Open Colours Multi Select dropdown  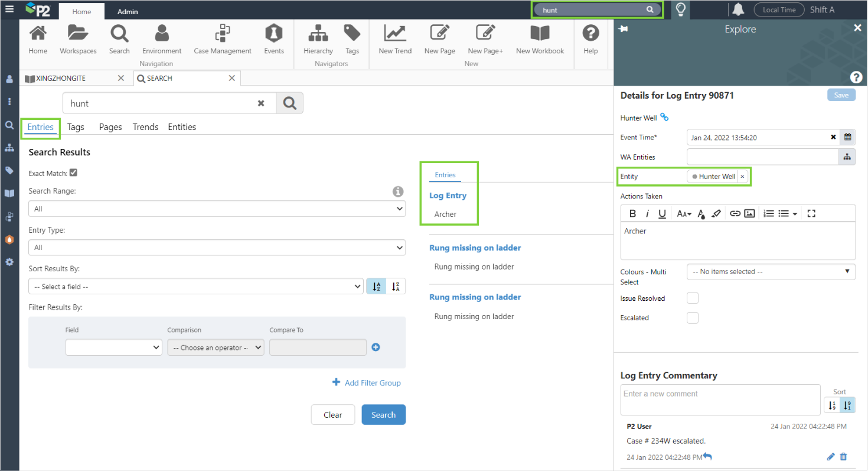pyautogui.click(x=771, y=272)
